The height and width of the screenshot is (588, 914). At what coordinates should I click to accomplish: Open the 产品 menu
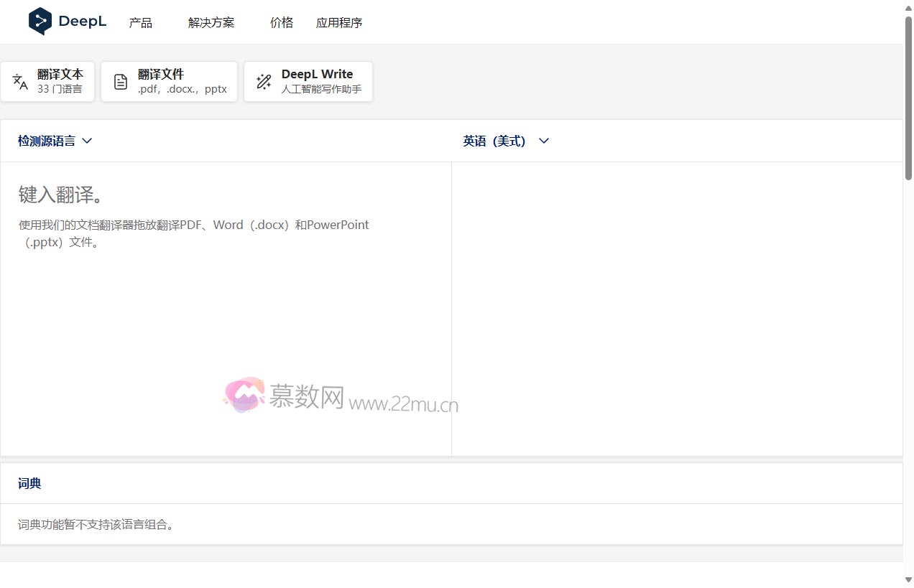tap(141, 22)
